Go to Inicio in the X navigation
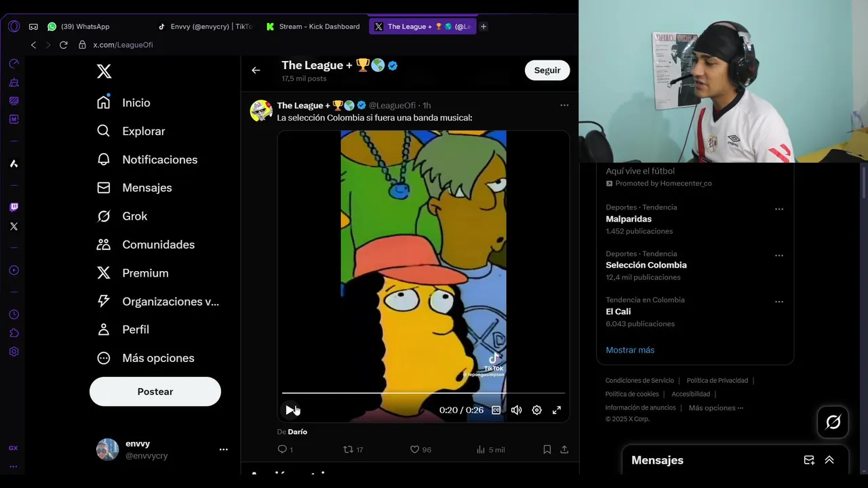 (x=123, y=102)
